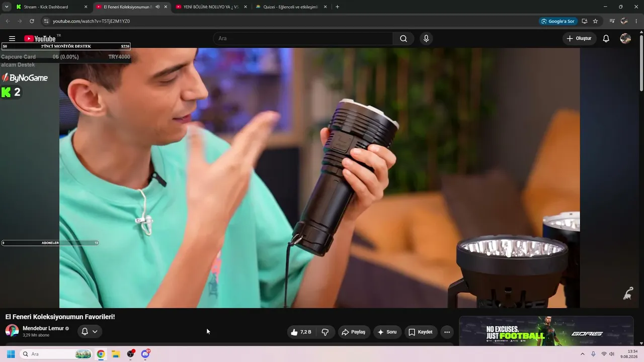Focus the YouTube Ara search field
Image resolution: width=644 pixels, height=362 pixels.
tap(303, 39)
